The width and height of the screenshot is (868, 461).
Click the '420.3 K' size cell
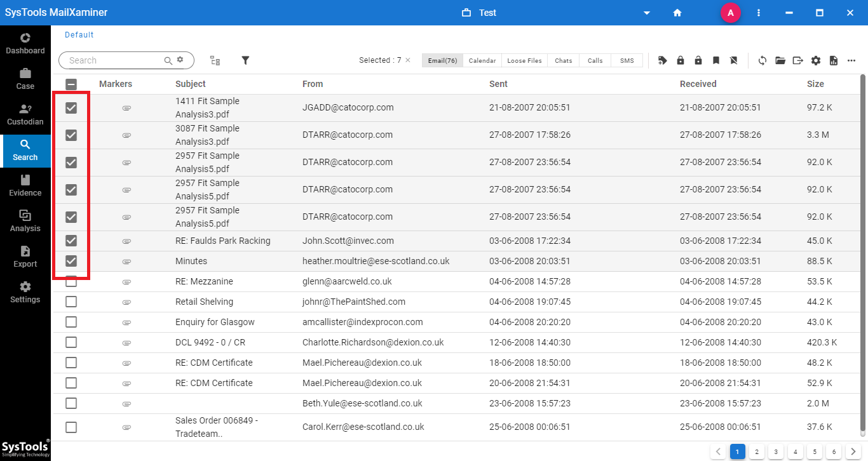tap(822, 342)
